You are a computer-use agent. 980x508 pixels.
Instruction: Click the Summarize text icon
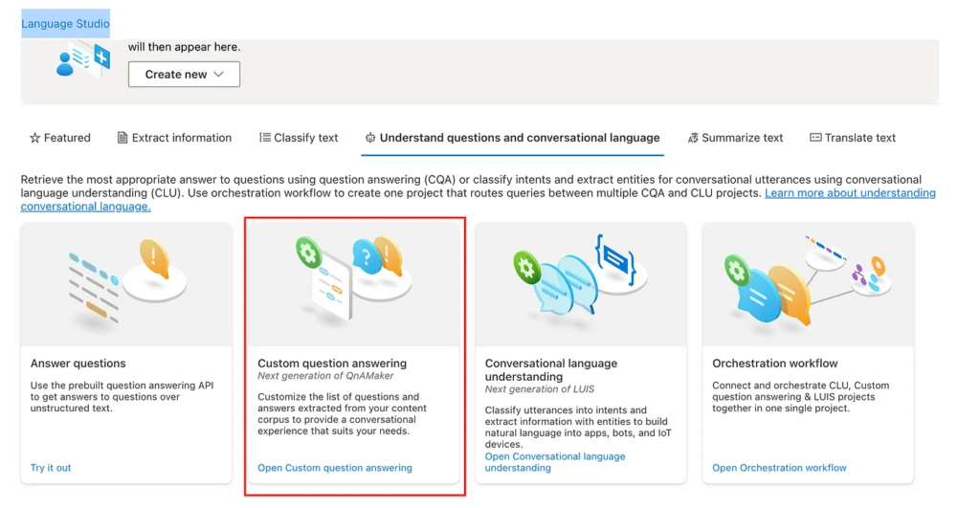[693, 138]
